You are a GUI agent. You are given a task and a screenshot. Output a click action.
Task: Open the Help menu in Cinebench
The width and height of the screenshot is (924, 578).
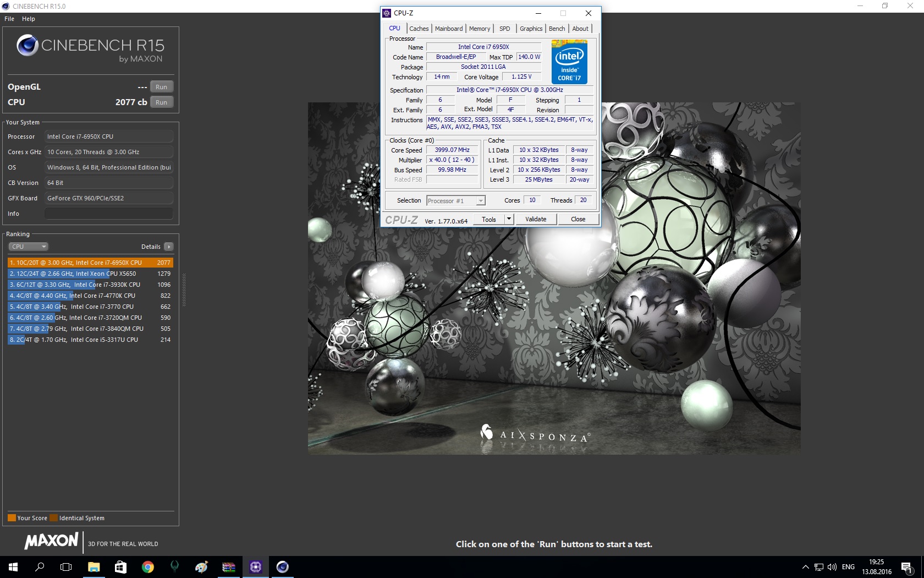[29, 19]
